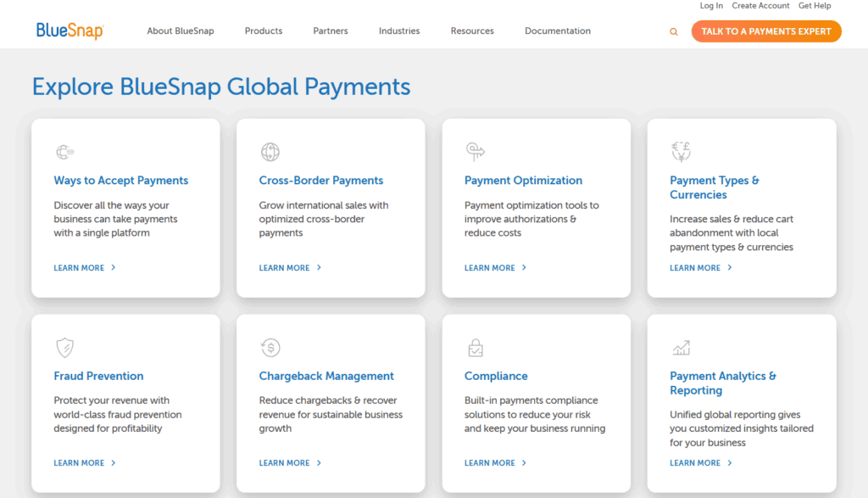Open Payment Analytics & Reporting heading link

(x=723, y=383)
